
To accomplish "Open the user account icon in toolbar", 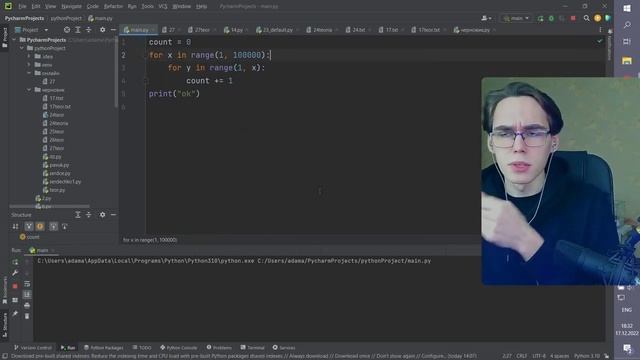I will coord(486,18).
